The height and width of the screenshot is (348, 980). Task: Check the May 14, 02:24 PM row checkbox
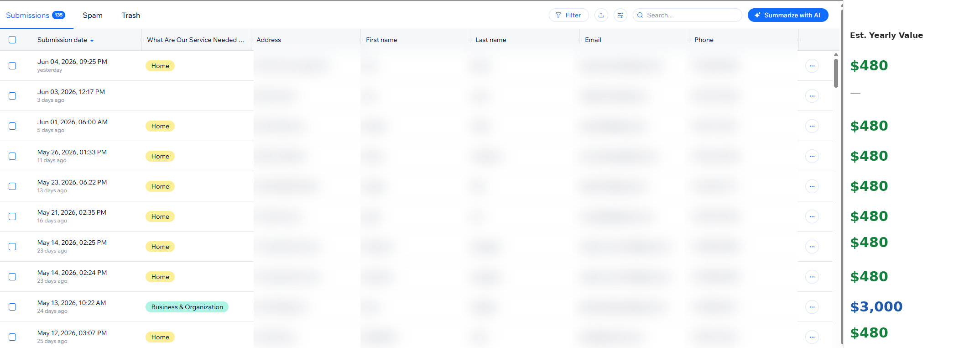[x=12, y=277]
